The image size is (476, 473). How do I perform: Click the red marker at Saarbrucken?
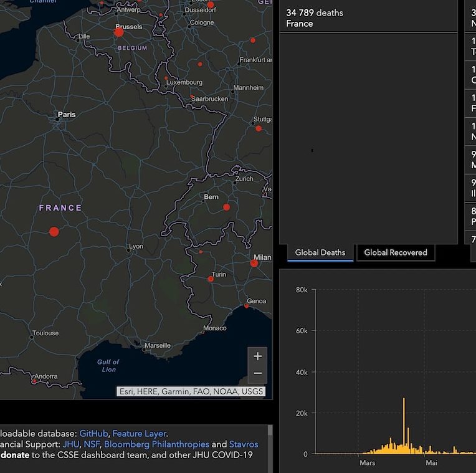[192, 97]
